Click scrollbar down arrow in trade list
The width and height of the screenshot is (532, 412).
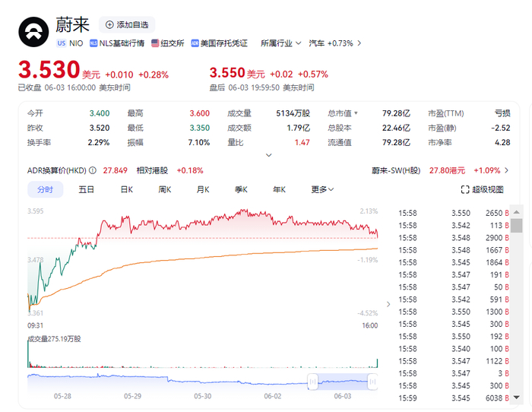click(516, 397)
